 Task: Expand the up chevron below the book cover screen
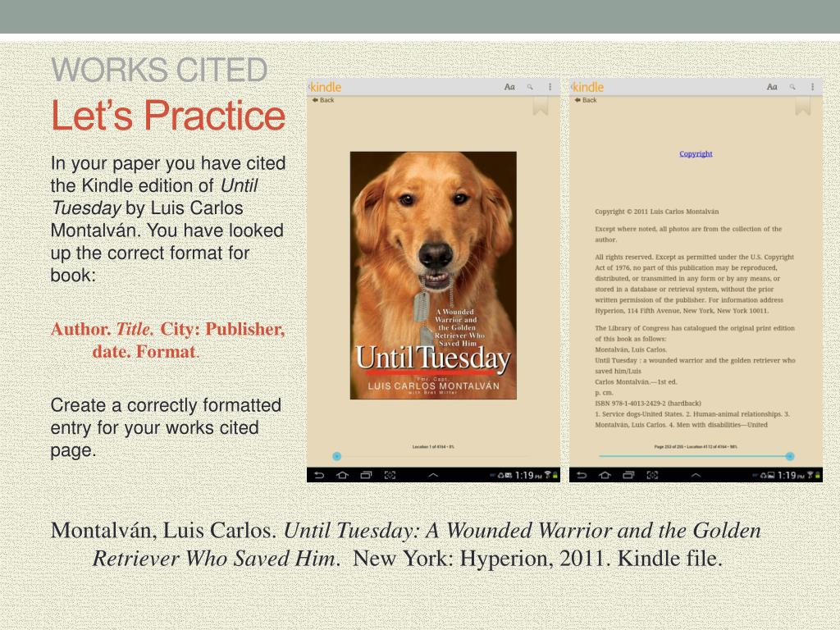coord(433,475)
